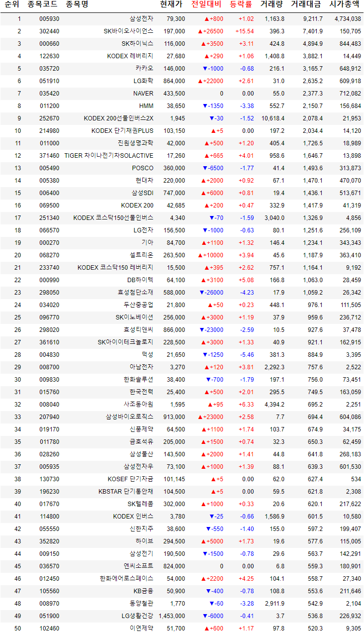Select the NAVER stock name
The height and width of the screenshot is (632, 364).
(143, 94)
